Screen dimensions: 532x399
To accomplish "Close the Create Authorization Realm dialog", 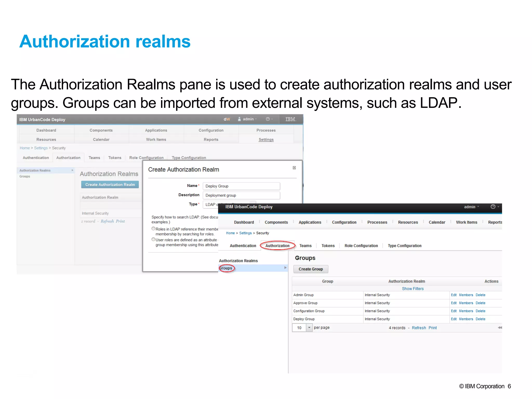I will [x=294, y=168].
